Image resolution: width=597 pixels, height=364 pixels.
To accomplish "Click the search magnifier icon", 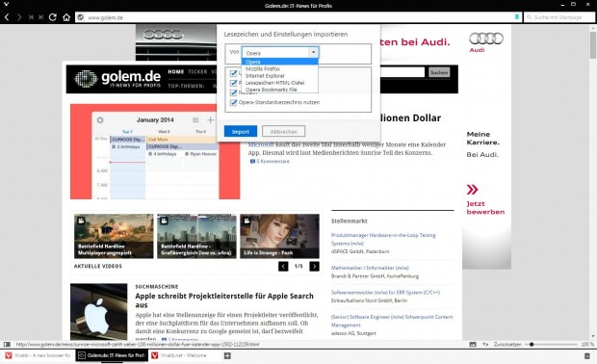I will (x=529, y=17).
